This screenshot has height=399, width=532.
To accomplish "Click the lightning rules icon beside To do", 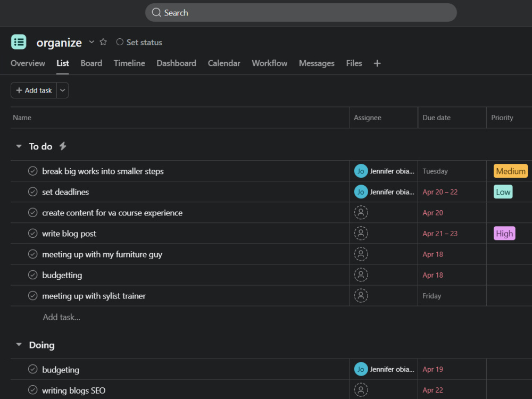I will pos(63,146).
